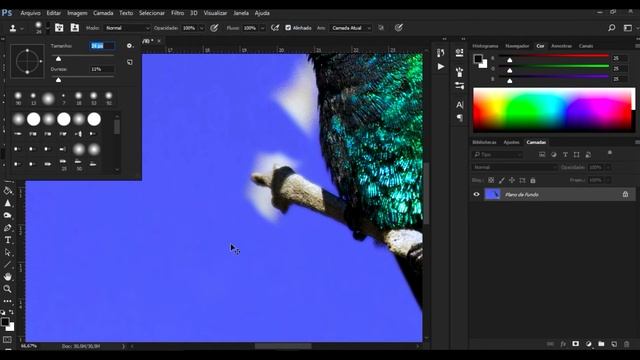Click the search icon in options bar
The width and height of the screenshot is (640, 360).
point(611,28)
